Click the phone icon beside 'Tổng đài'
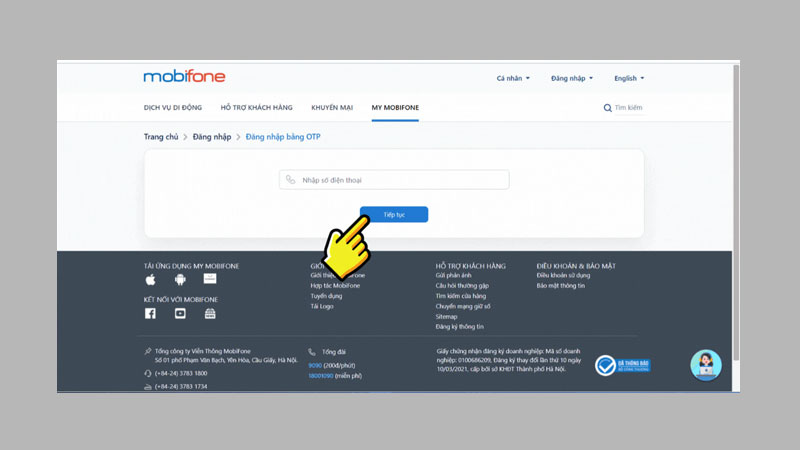Screen dimensions: 800x450 click(312, 352)
